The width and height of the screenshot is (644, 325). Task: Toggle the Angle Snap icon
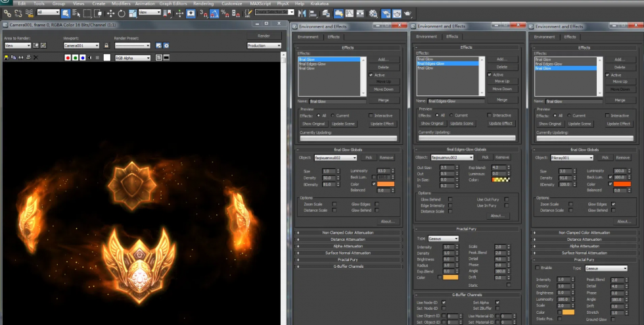click(x=214, y=13)
